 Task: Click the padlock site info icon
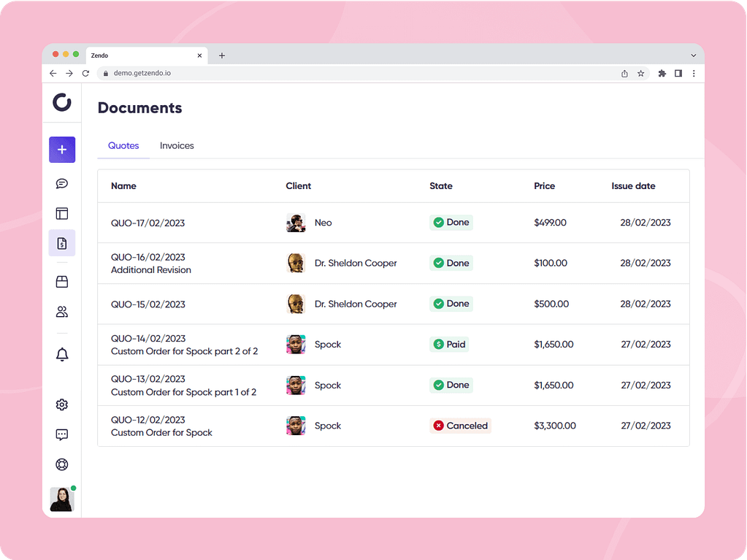click(x=106, y=73)
